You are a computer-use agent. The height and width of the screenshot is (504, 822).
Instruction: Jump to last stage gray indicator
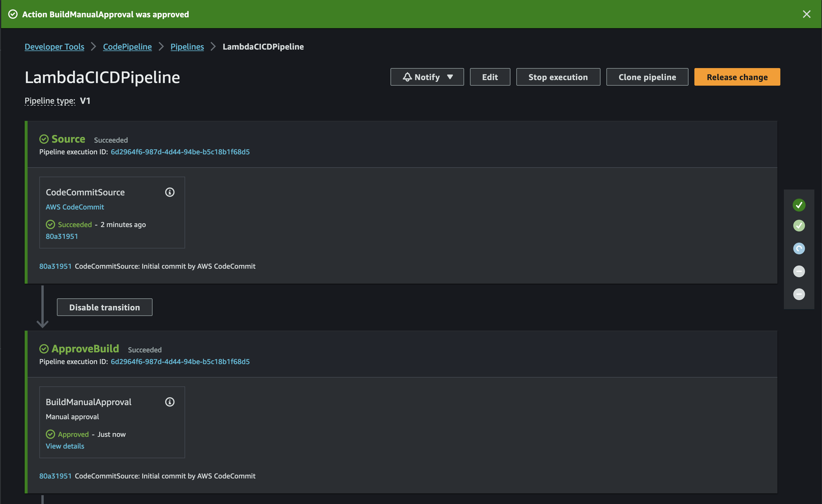[799, 294]
